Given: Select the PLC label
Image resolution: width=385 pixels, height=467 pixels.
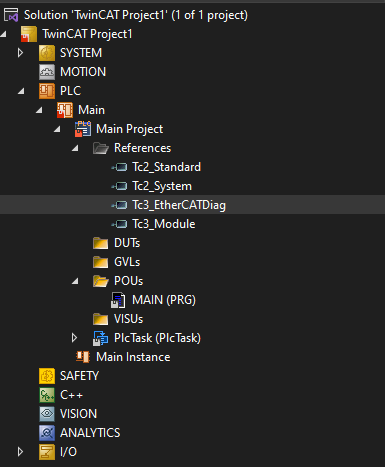Looking at the screenshot, I should pyautogui.click(x=70, y=91).
